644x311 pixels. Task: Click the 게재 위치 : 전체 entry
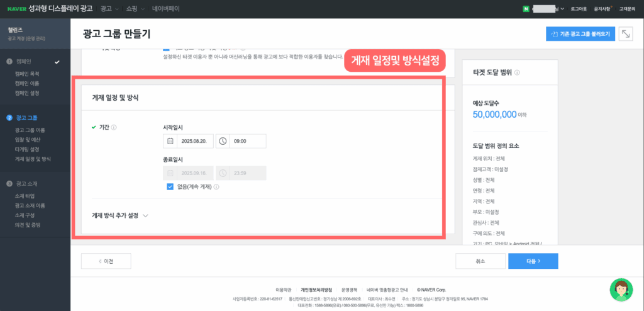pyautogui.click(x=489, y=159)
